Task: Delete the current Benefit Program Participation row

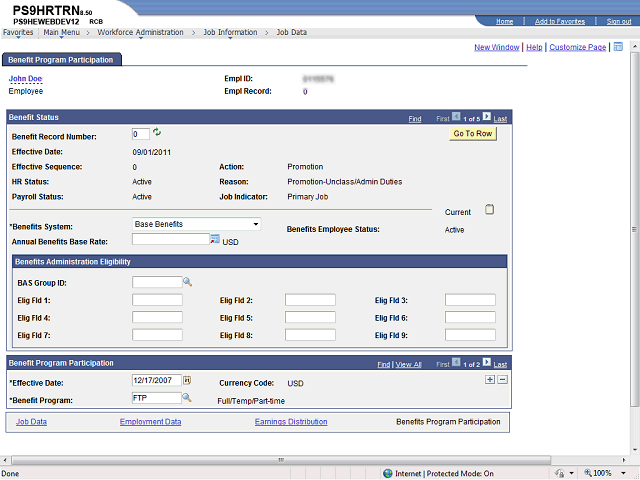Action: (503, 380)
